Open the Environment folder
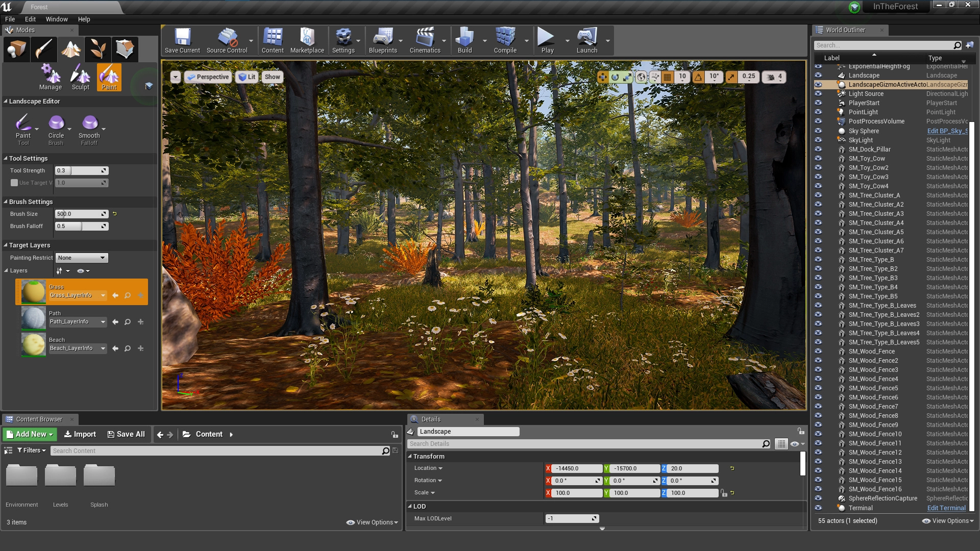 (x=21, y=485)
